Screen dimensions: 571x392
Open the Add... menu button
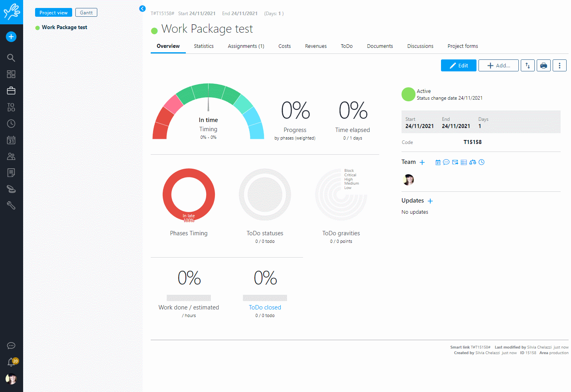pos(498,65)
